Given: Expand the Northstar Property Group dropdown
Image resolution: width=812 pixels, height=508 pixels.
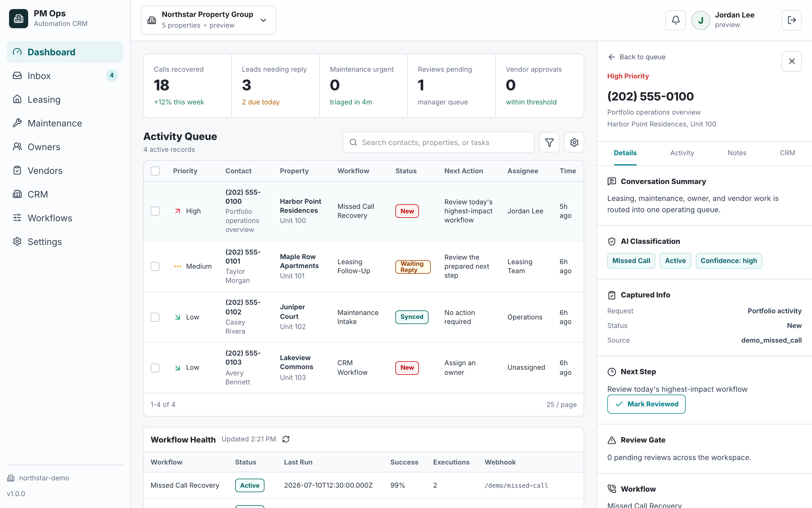Looking at the screenshot, I should point(208,20).
